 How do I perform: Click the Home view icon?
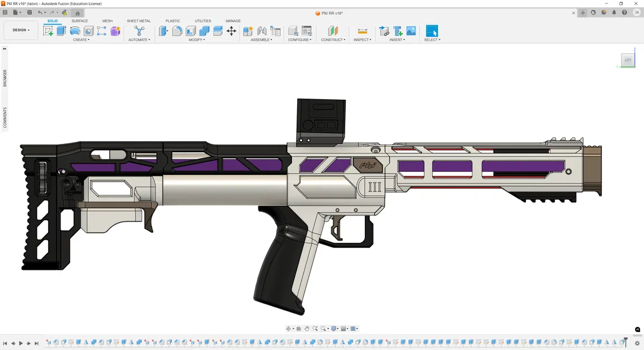click(77, 13)
